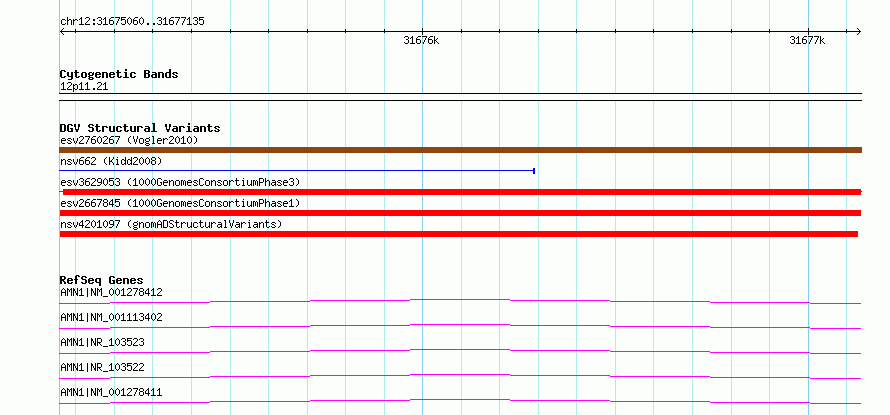This screenshot has height=415, width=890.
Task: Select magenta intron line of NR_103522
Action: 460,376
